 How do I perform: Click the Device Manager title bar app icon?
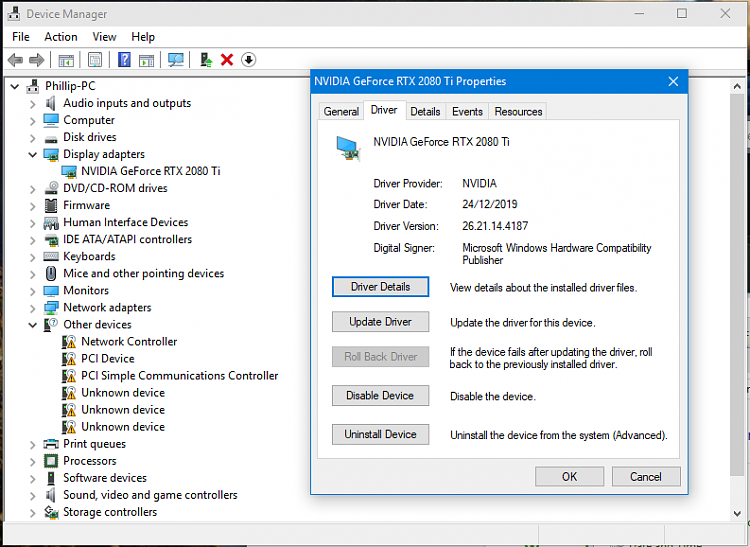(14, 14)
